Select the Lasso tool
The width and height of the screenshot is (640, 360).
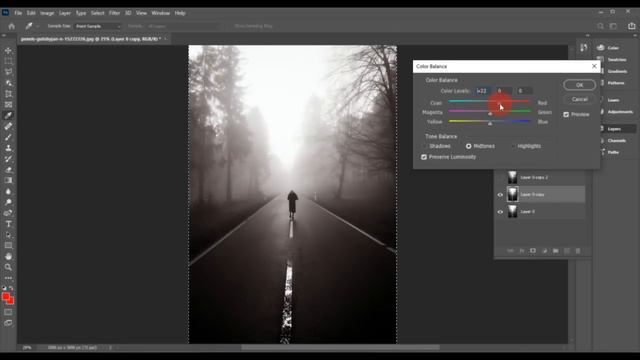click(8, 72)
